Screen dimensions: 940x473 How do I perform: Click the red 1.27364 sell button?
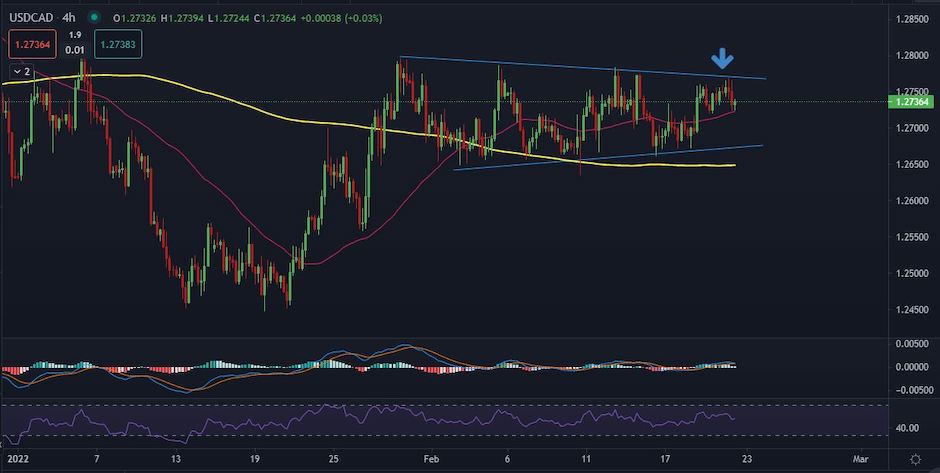32,44
